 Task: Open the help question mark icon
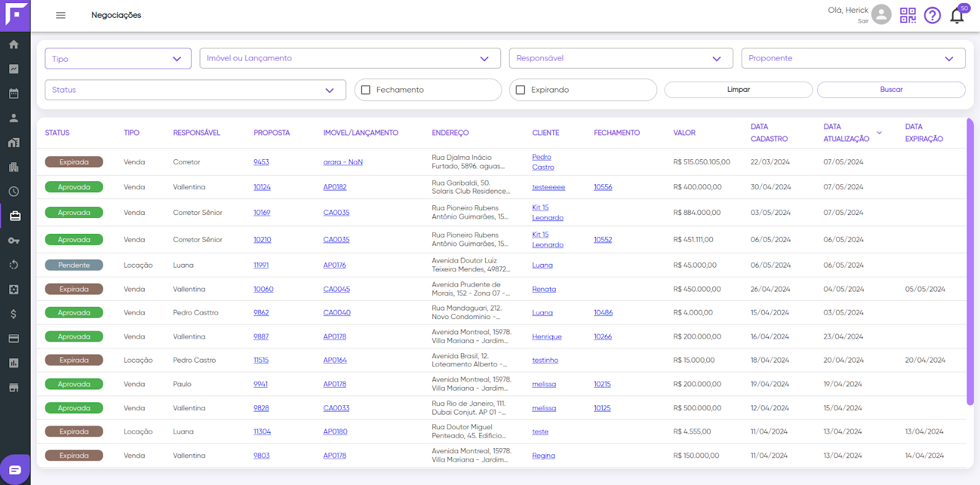click(x=932, y=15)
